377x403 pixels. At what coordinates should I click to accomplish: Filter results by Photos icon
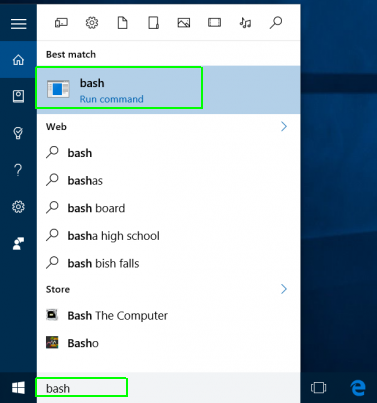(184, 23)
